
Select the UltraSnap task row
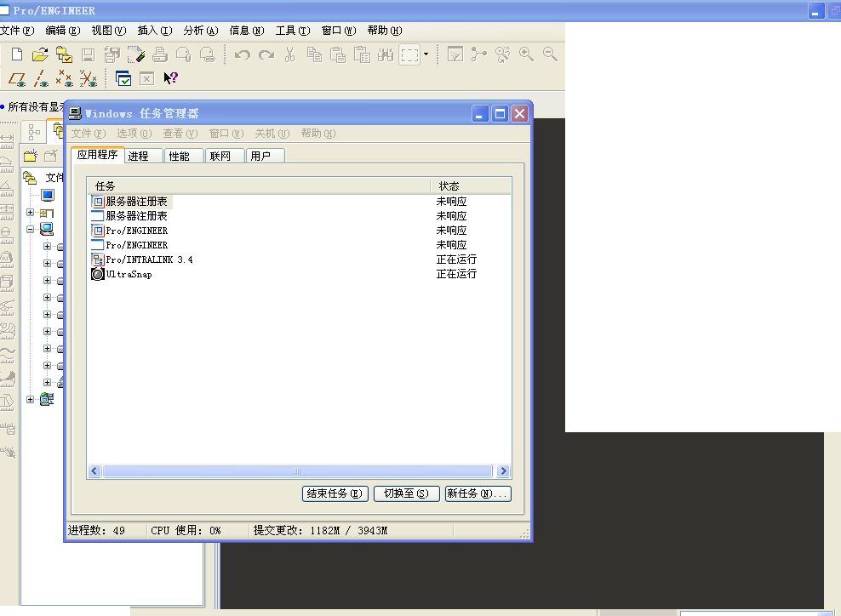point(300,274)
